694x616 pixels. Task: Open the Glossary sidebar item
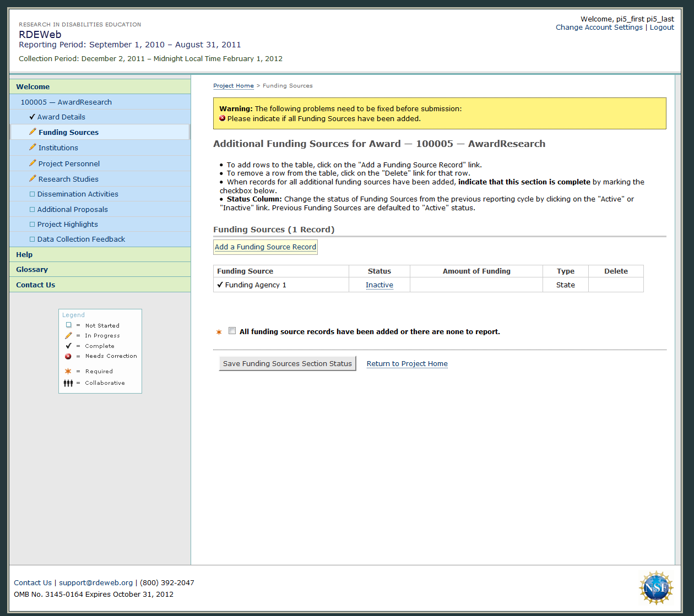(x=32, y=269)
